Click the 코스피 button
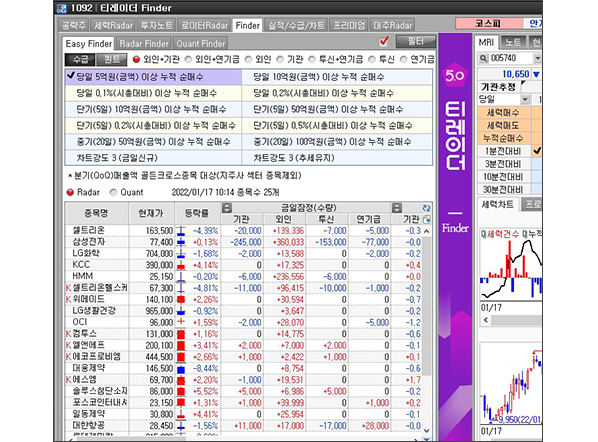The height and width of the screenshot is (442, 598). [489, 24]
